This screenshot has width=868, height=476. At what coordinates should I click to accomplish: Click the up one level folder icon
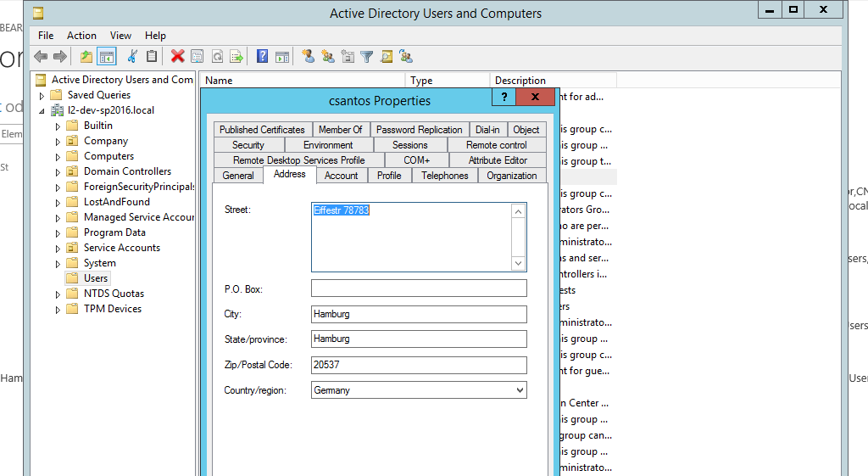coord(86,57)
